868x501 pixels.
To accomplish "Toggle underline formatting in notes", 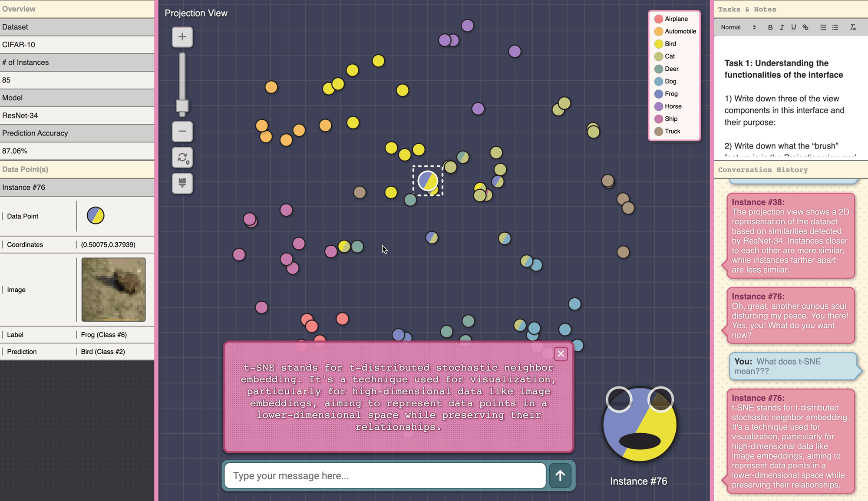I will point(793,27).
